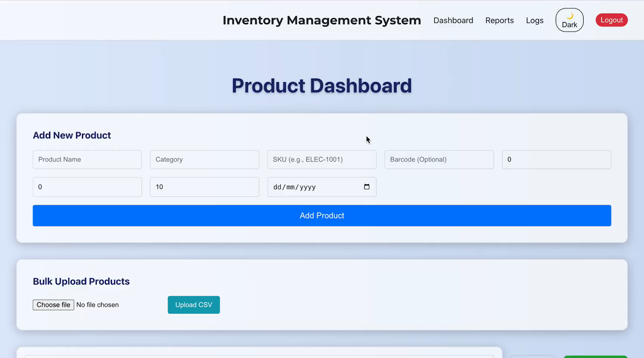The height and width of the screenshot is (358, 644).
Task: Toggle Dark mode with the moon button
Action: (x=569, y=20)
